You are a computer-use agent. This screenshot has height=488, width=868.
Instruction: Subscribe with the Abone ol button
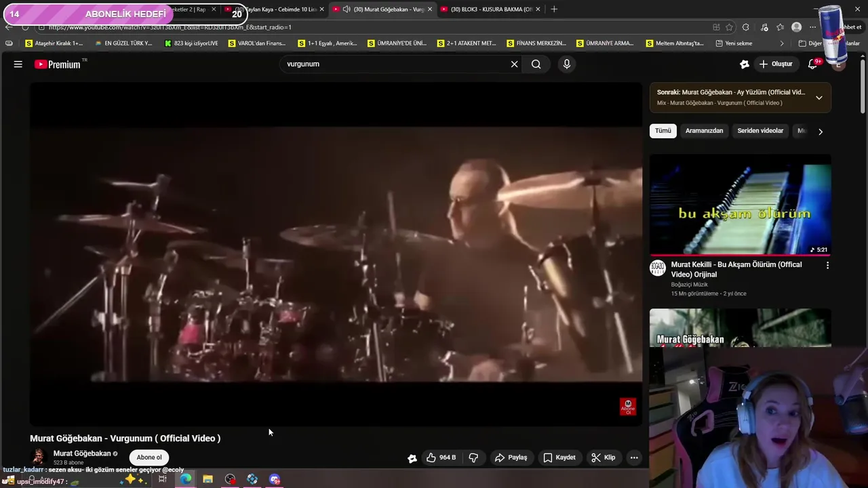149,457
